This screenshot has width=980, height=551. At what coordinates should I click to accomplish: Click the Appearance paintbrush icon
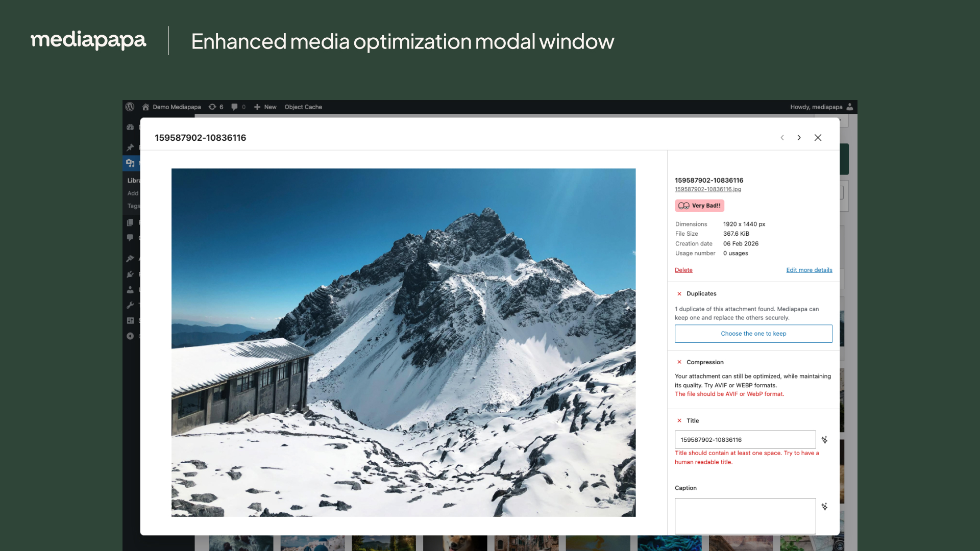pyautogui.click(x=131, y=258)
